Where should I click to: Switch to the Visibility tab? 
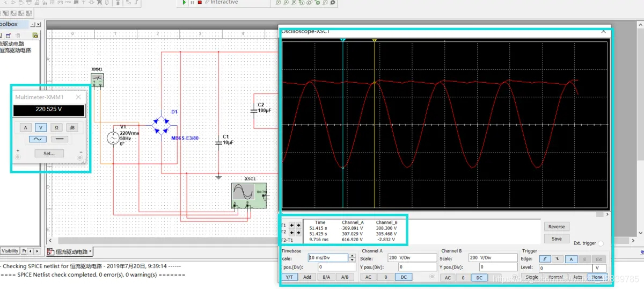point(10,251)
